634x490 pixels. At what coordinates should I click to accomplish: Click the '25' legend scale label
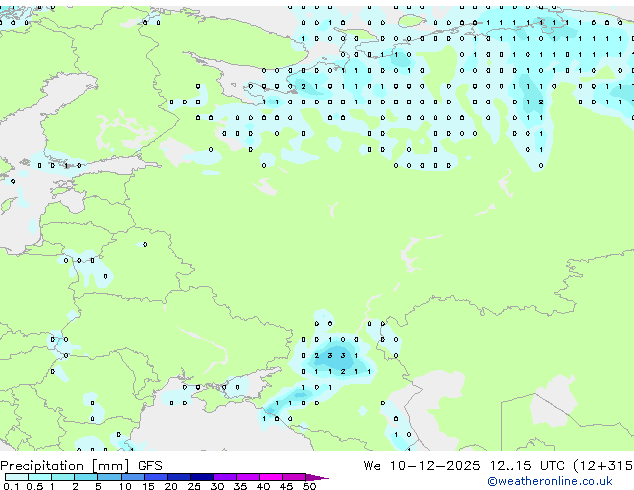(194, 486)
